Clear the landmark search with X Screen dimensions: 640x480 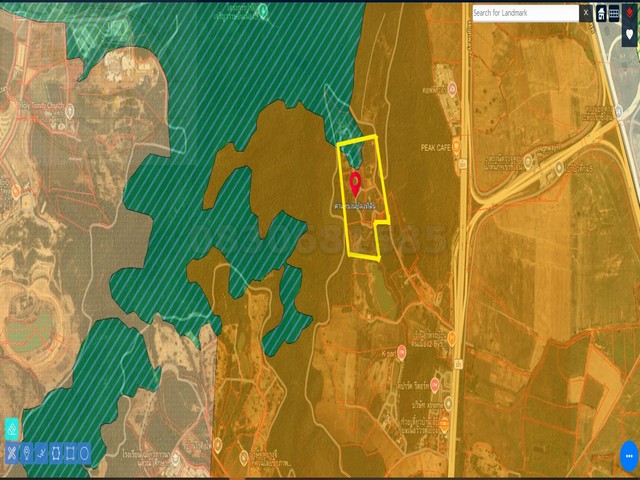(586, 13)
